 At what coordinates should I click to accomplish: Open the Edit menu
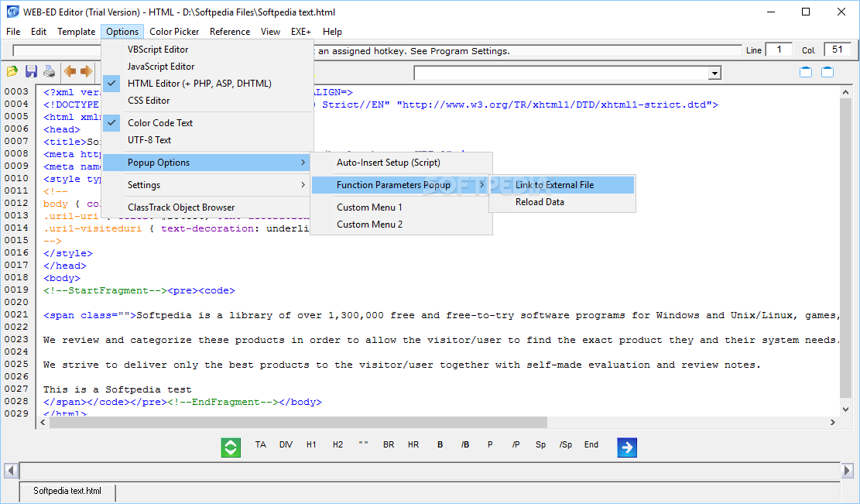(39, 31)
